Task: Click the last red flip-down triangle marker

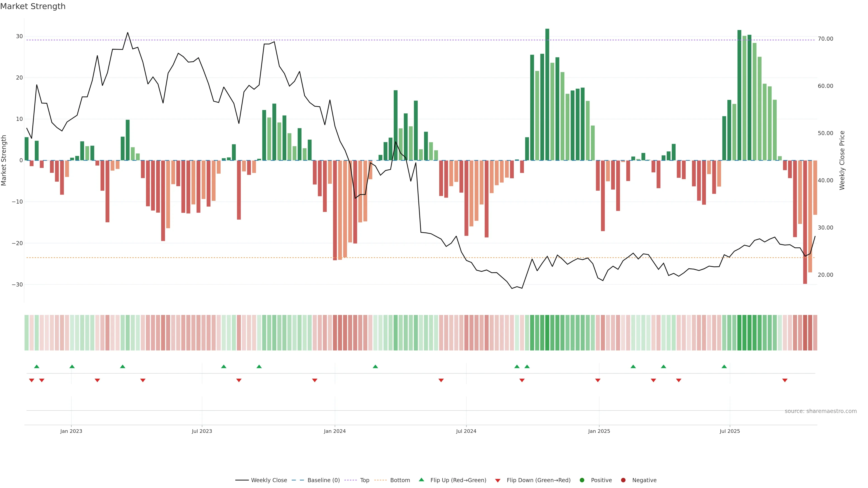Action: pyautogui.click(x=785, y=380)
